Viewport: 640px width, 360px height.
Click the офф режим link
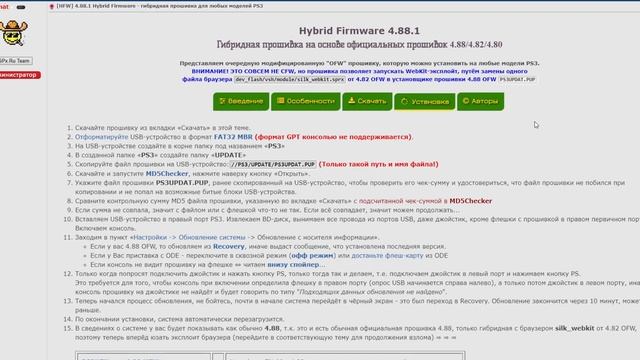(x=312, y=256)
